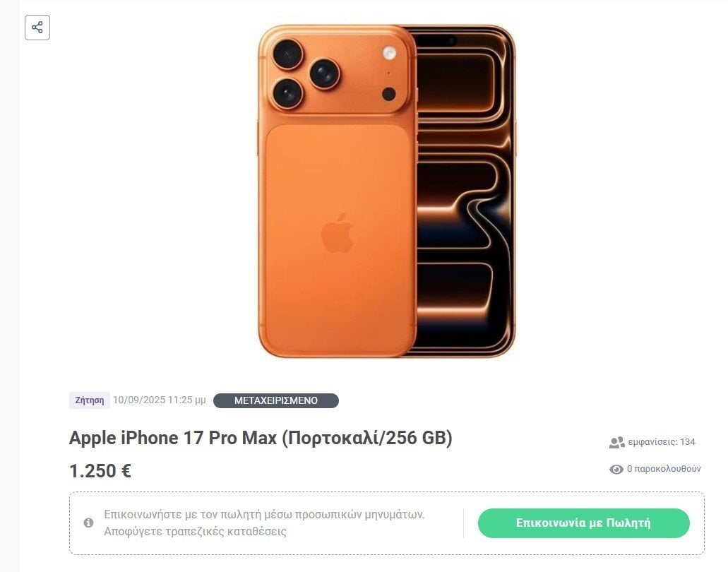This screenshot has height=572, width=728.
Task: Open the orange iPhone product image
Action: pos(387,191)
